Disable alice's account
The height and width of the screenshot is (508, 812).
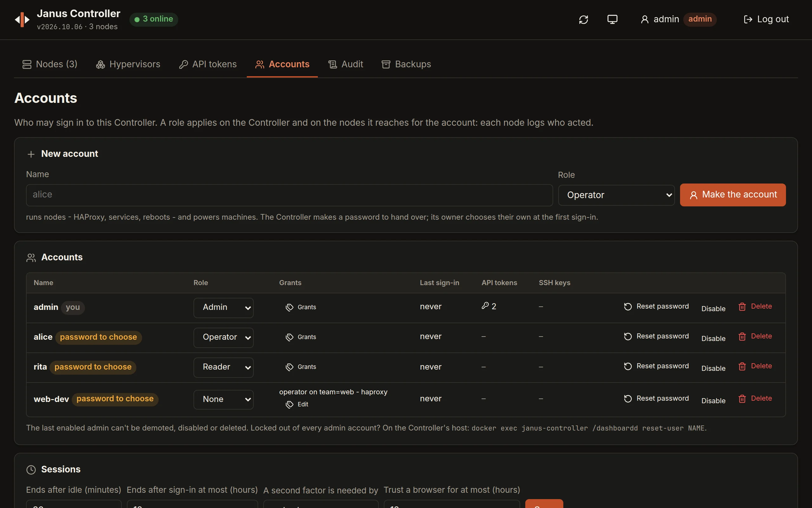pyautogui.click(x=713, y=339)
